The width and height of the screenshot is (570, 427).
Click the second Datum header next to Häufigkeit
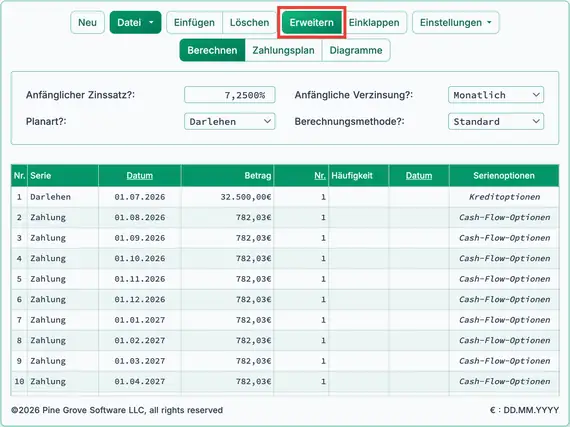click(x=419, y=176)
